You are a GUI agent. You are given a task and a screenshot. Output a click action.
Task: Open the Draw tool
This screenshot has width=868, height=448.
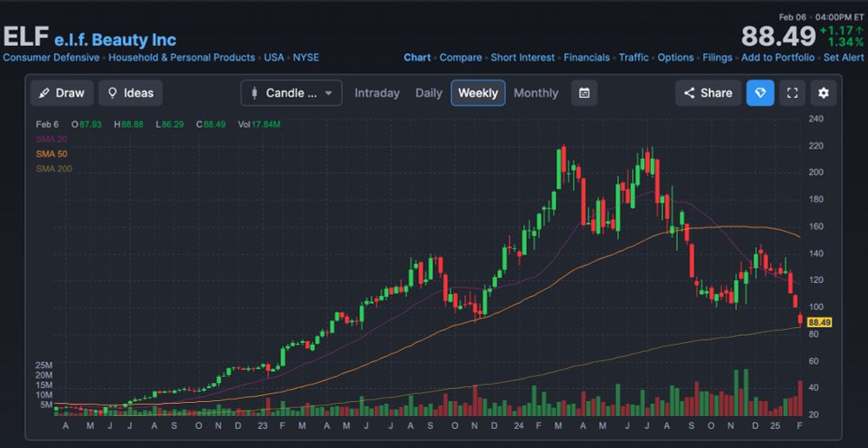coord(62,93)
